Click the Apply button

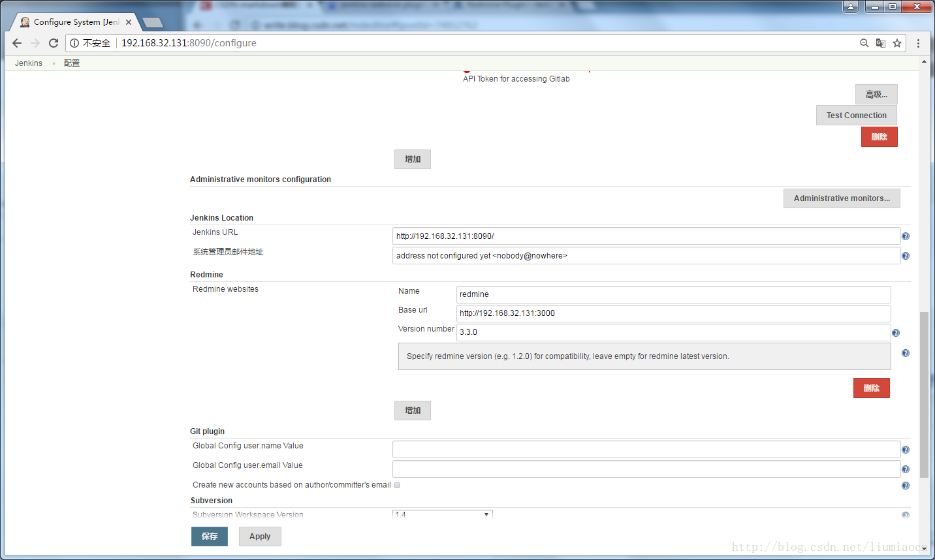pyautogui.click(x=260, y=537)
